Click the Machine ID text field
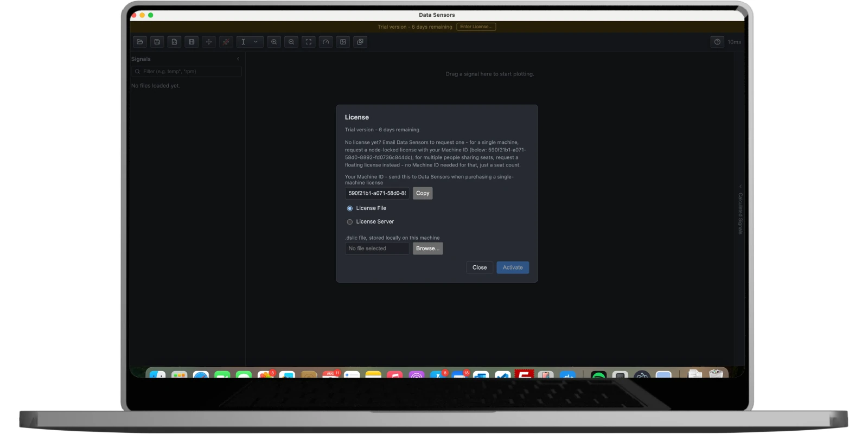The height and width of the screenshot is (434, 868). pyautogui.click(x=377, y=193)
